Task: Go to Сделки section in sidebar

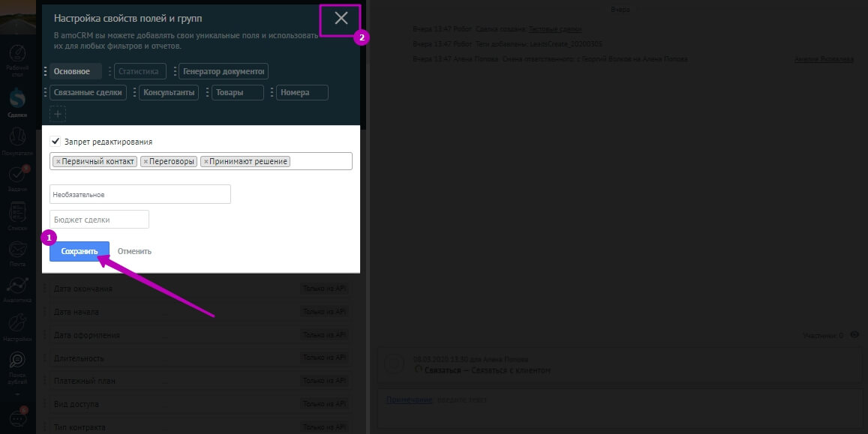Action: (x=18, y=101)
